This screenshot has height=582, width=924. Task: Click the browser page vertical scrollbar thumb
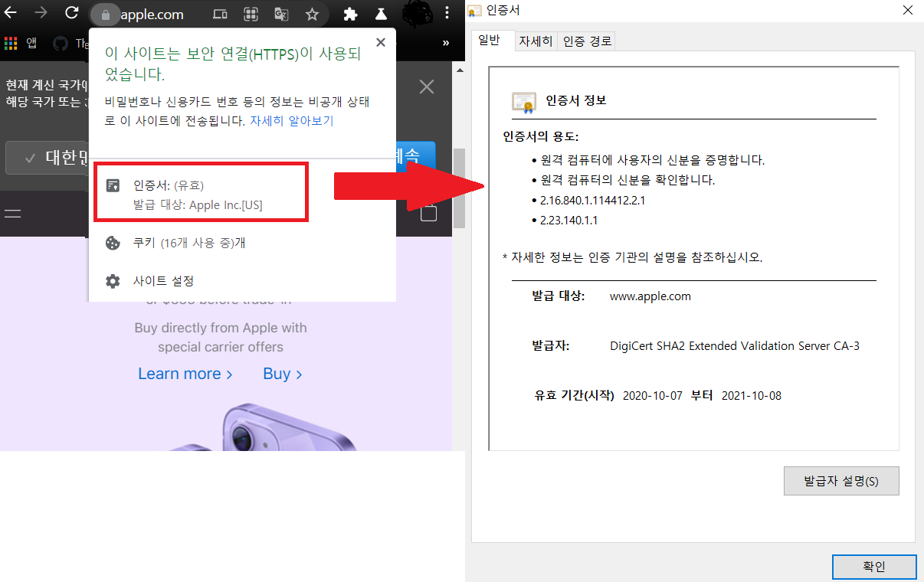pos(459,188)
